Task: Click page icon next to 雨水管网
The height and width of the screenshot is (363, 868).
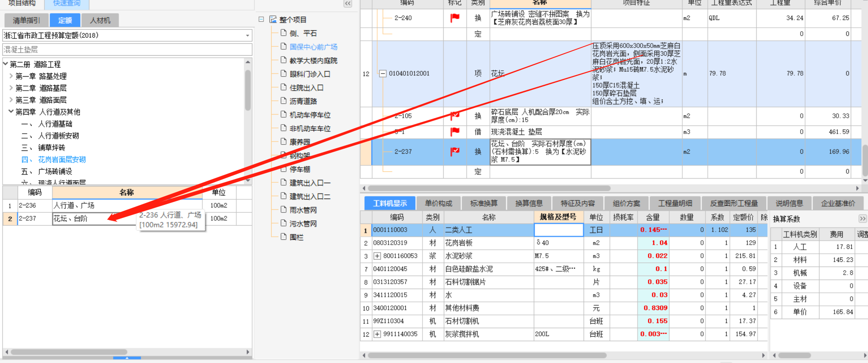Action: point(283,209)
